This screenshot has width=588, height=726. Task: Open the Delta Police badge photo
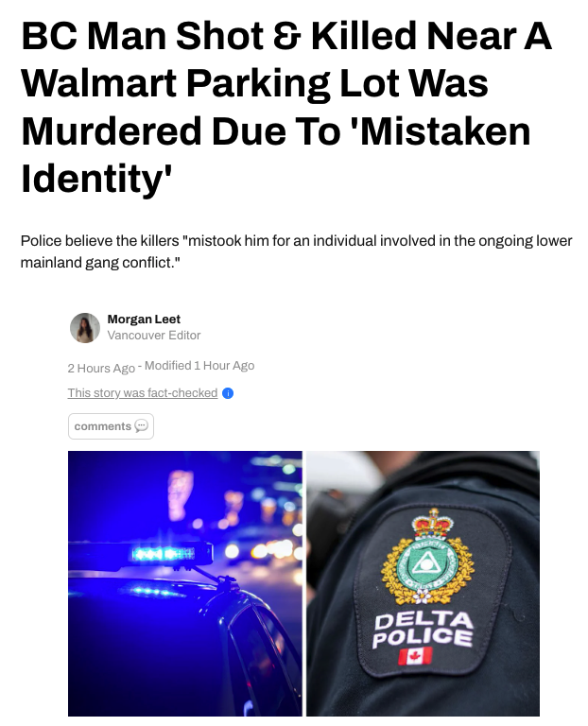point(423,583)
